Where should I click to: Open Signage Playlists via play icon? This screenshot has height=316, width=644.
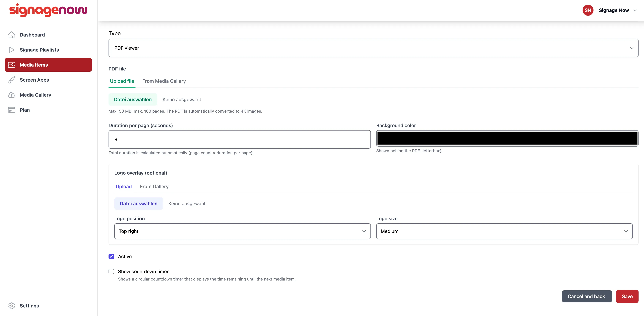pos(11,50)
